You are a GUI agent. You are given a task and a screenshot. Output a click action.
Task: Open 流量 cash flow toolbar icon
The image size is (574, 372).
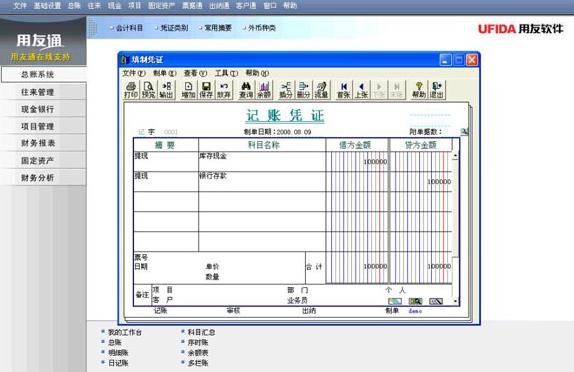pyautogui.click(x=321, y=90)
